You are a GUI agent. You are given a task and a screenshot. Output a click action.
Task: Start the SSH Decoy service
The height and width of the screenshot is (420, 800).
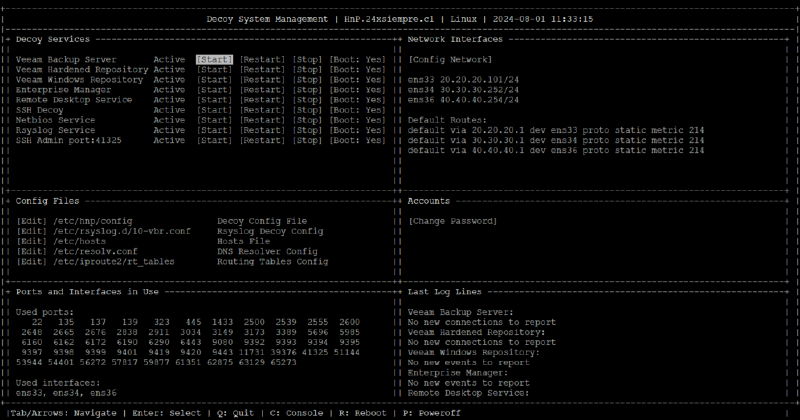[x=214, y=110]
